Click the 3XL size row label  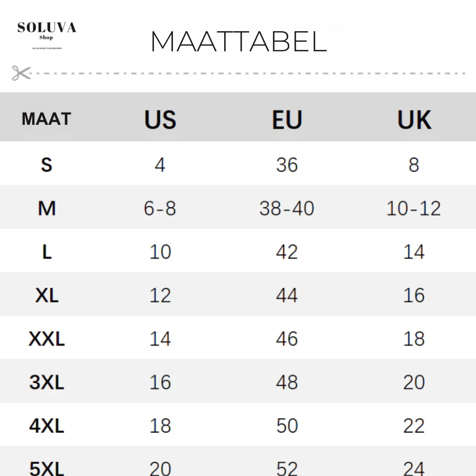[47, 382]
